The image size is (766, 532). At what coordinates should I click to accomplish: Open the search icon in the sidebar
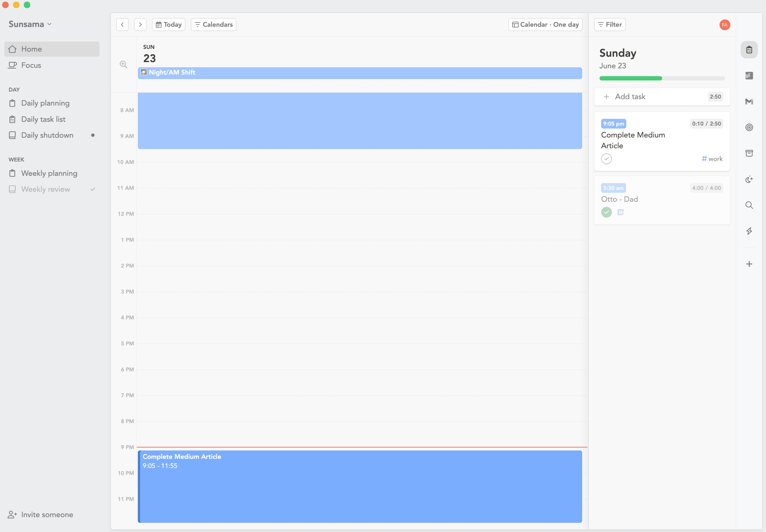[749, 205]
